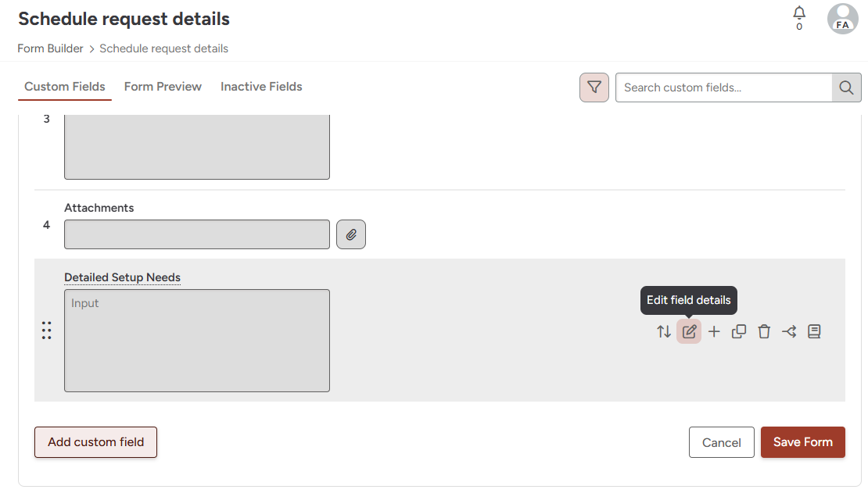
Task: Click the Cancel button
Action: 721,442
